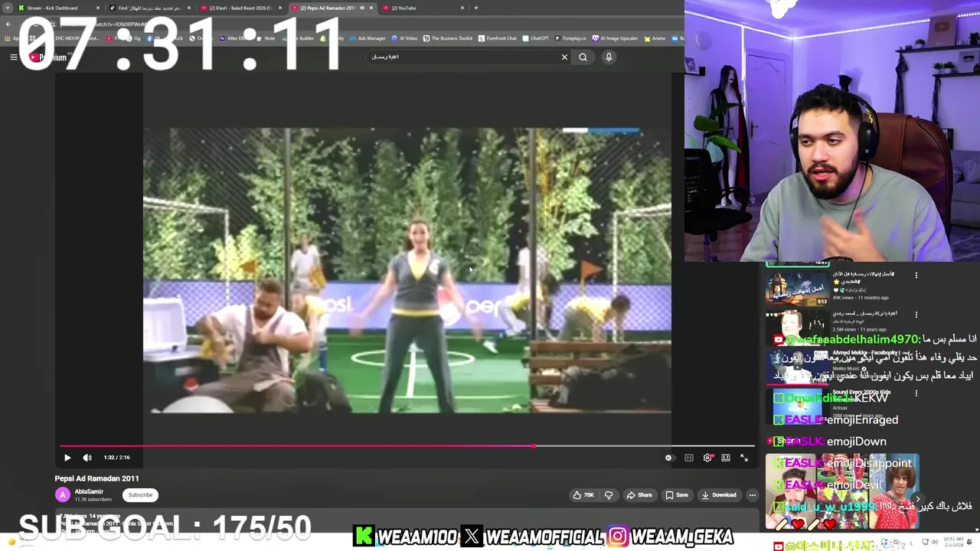Share the Pepsi Ad video
The width and height of the screenshot is (980, 551).
639,495
